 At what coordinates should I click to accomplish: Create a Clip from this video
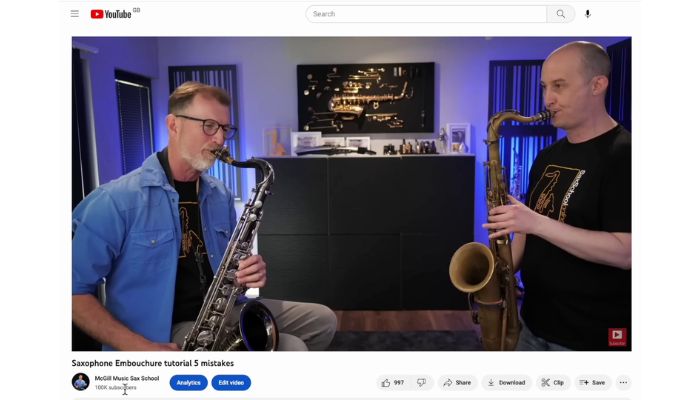pyautogui.click(x=553, y=382)
